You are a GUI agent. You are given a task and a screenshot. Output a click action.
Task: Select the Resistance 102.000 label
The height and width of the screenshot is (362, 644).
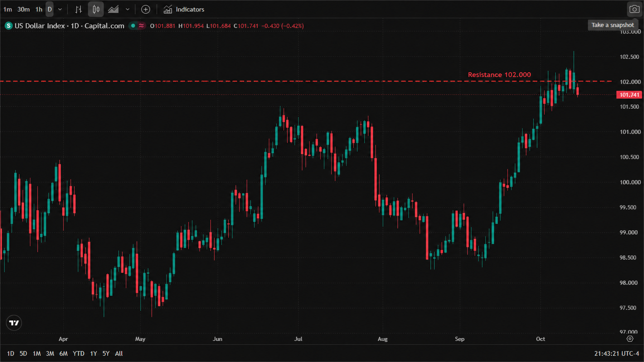click(499, 75)
